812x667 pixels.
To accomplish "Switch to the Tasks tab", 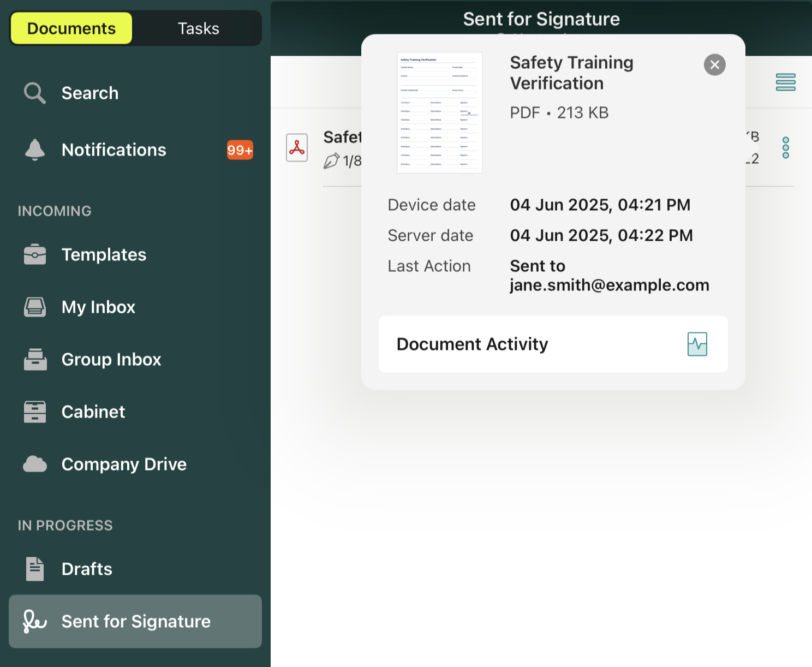I will pyautogui.click(x=198, y=28).
